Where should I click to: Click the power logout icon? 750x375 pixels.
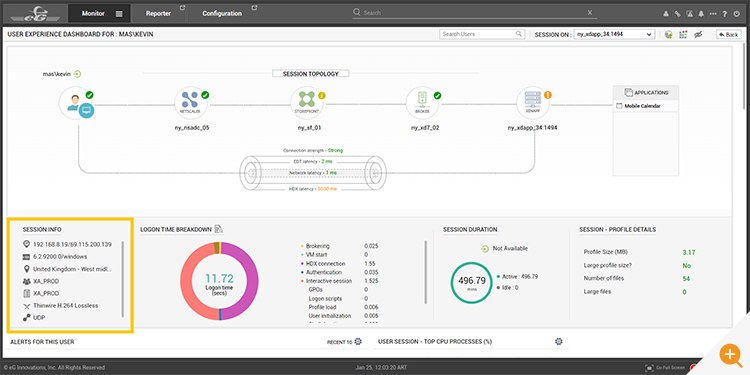click(x=737, y=14)
